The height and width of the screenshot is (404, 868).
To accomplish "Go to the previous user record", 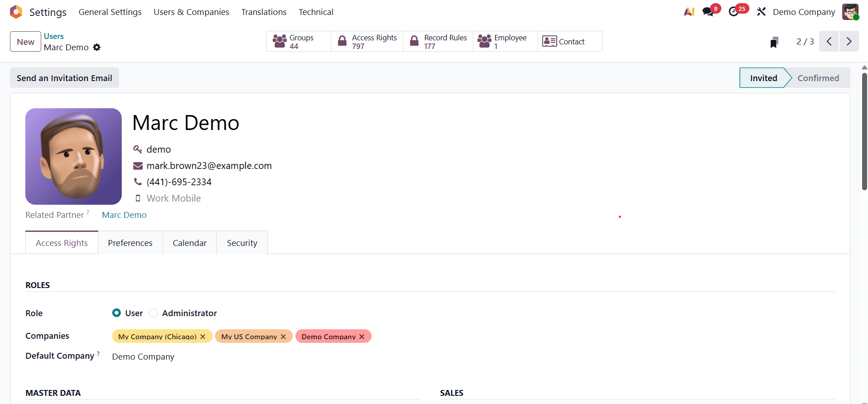I will coord(829,41).
